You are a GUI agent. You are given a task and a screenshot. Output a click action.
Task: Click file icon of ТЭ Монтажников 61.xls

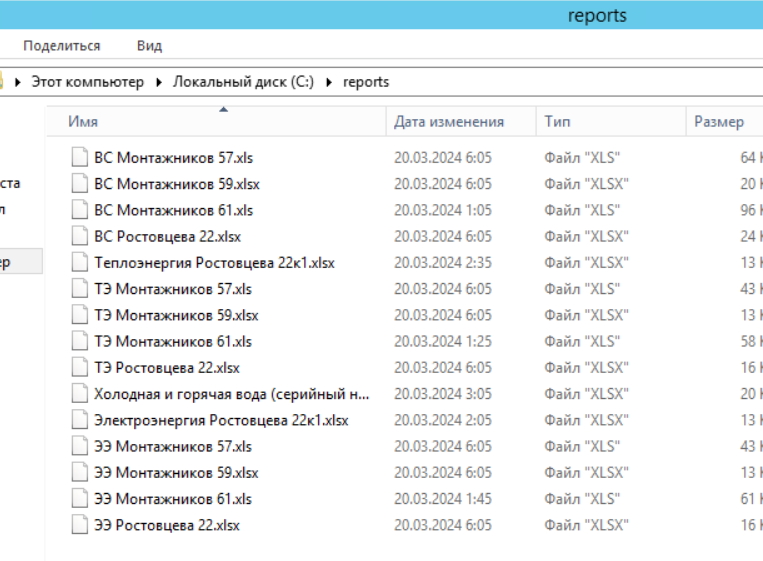coord(80,342)
